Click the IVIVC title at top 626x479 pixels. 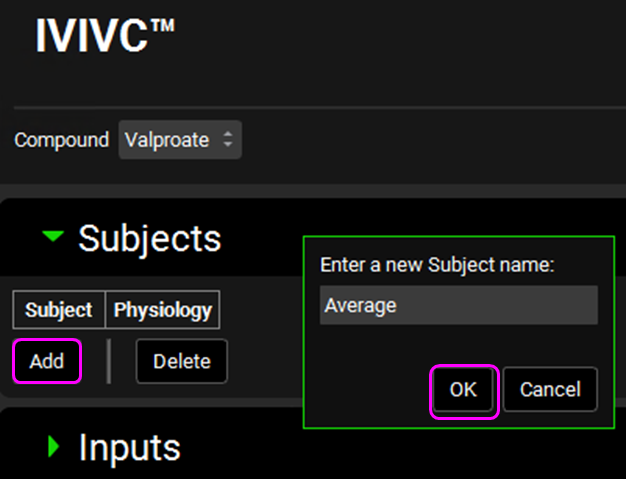click(105, 36)
